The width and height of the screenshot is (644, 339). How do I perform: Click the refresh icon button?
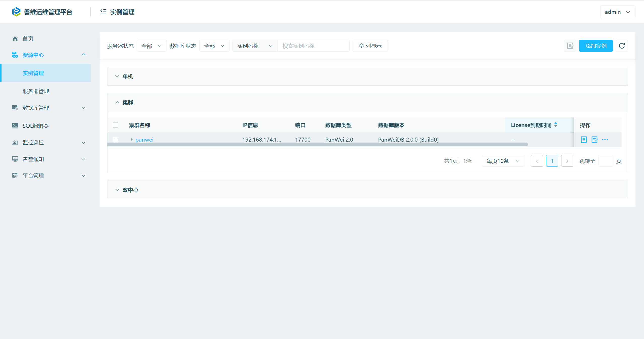pos(622,46)
